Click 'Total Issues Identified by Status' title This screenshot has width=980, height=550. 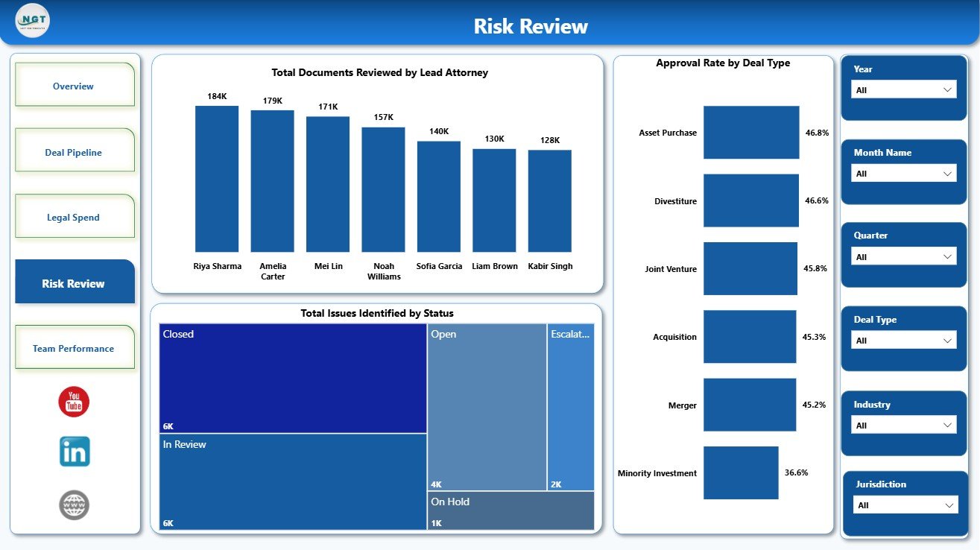[377, 314]
